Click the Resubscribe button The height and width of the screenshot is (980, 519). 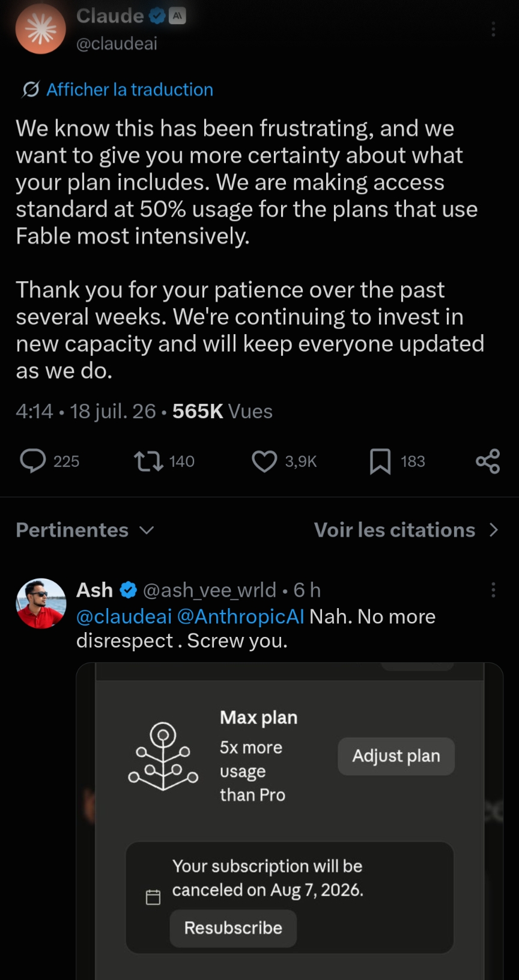(233, 928)
